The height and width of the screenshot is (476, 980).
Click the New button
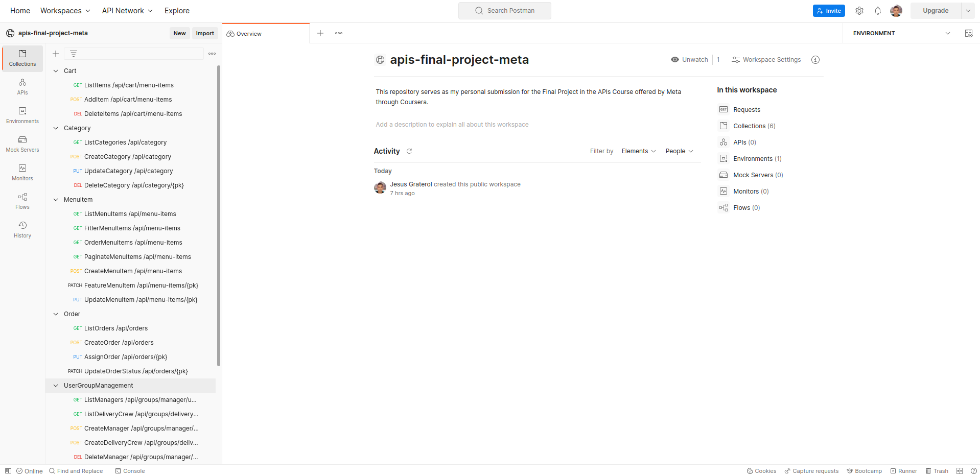(x=179, y=33)
